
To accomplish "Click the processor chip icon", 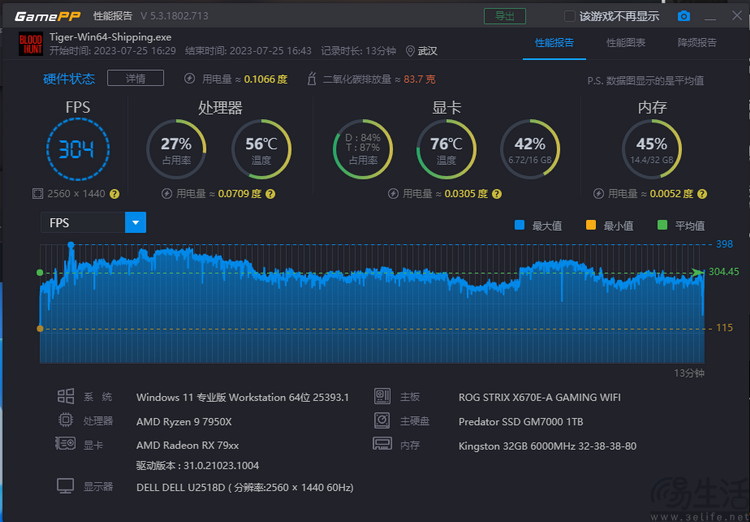I will point(66,420).
